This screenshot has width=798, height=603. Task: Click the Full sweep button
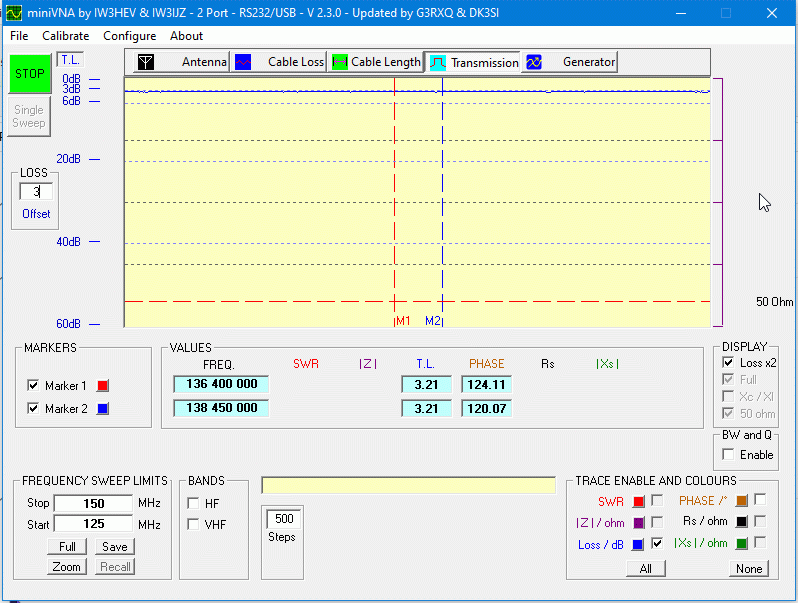point(67,547)
